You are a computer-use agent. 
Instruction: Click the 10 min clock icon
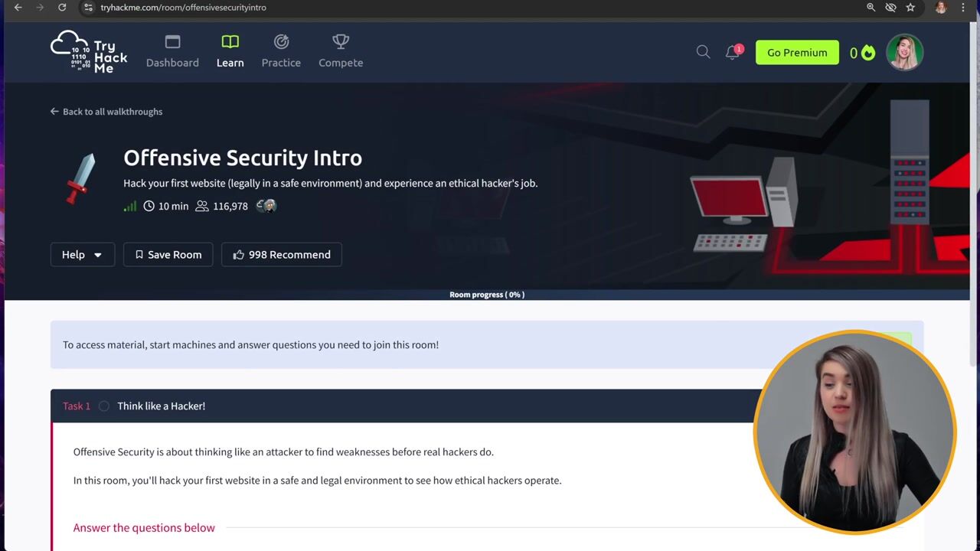click(x=149, y=206)
